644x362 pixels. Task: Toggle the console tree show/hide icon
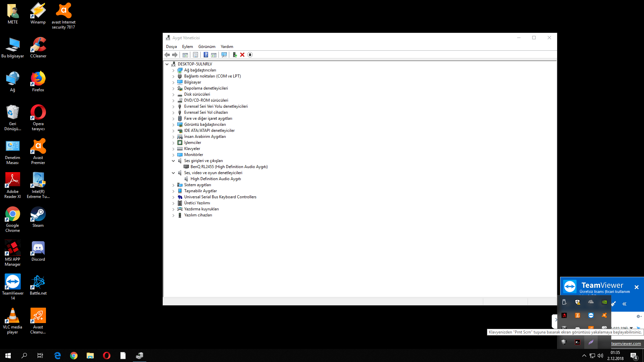click(x=185, y=55)
